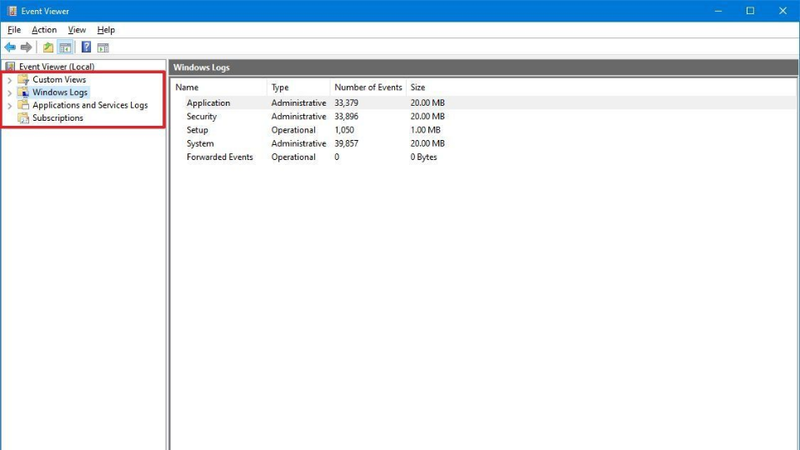Viewport: 800px width, 450px height.
Task: Toggle Show/Hide Action Pane toolbar icon
Action: point(103,48)
